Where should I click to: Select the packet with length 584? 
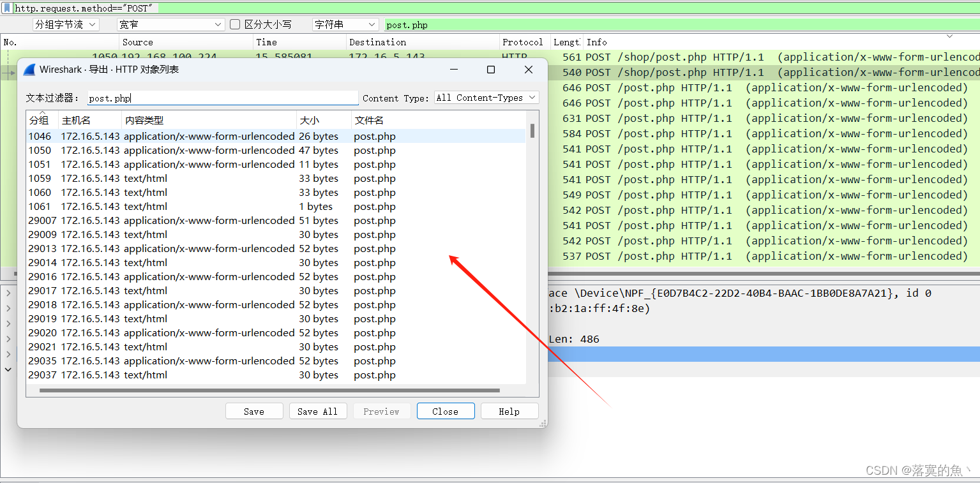point(763,134)
